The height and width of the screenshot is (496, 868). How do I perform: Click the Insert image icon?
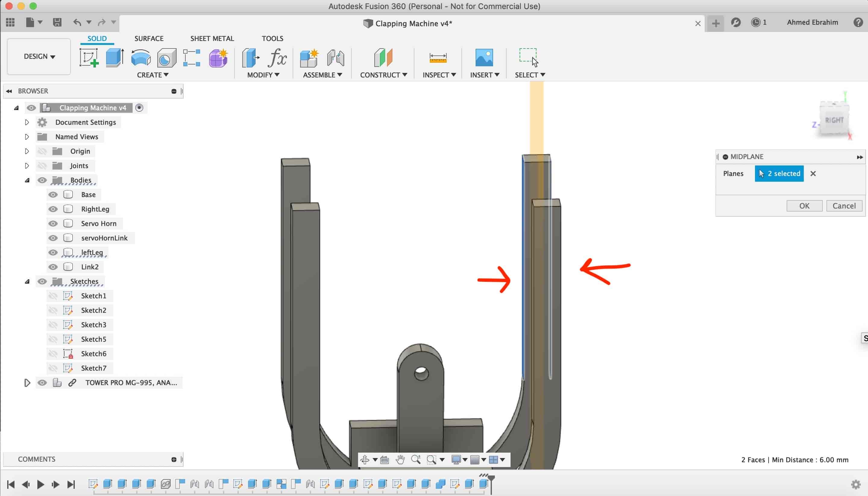(484, 58)
